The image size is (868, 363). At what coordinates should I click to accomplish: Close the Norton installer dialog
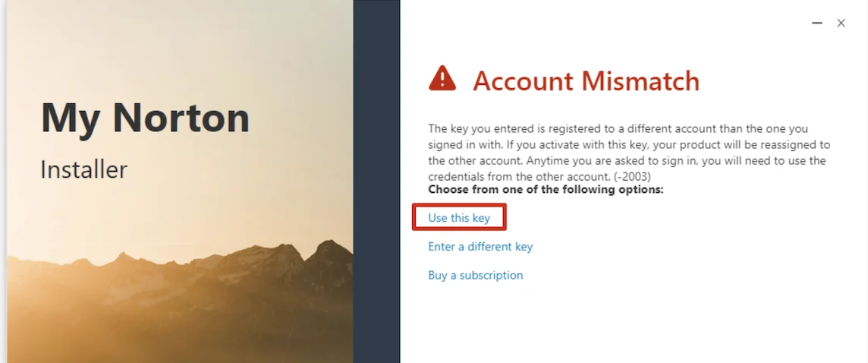841,24
